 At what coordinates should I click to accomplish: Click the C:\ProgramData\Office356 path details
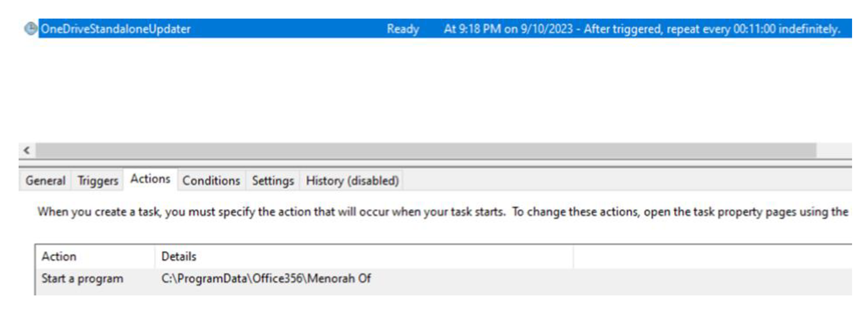click(266, 279)
